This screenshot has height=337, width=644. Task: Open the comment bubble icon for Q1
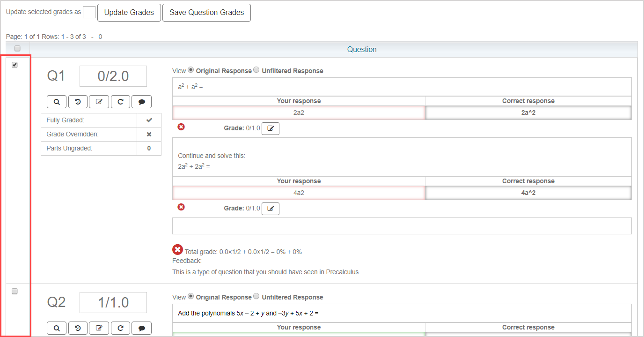coord(141,102)
